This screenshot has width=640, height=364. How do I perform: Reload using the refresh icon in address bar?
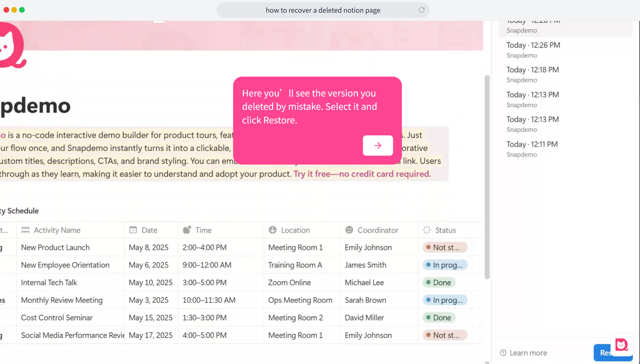pos(421,10)
